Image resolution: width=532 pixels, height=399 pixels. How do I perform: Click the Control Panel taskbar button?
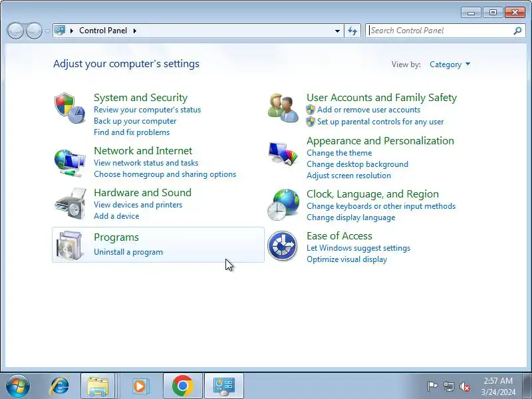point(224,386)
